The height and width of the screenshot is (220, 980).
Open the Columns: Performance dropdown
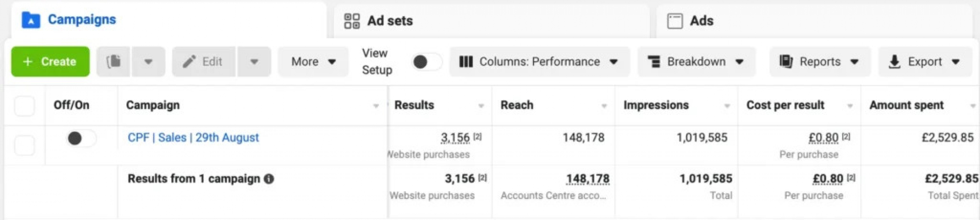pos(539,62)
